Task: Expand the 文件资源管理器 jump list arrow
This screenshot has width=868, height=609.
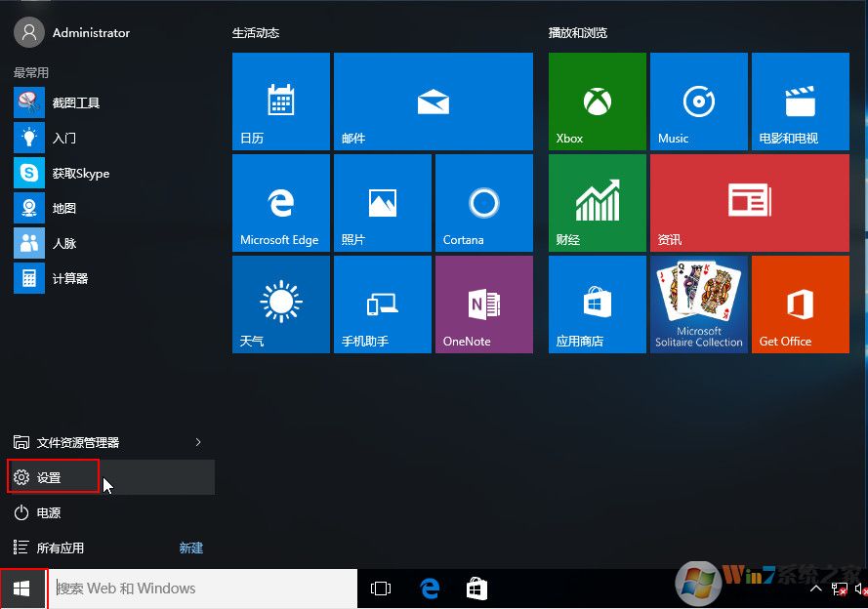Action: point(198,442)
